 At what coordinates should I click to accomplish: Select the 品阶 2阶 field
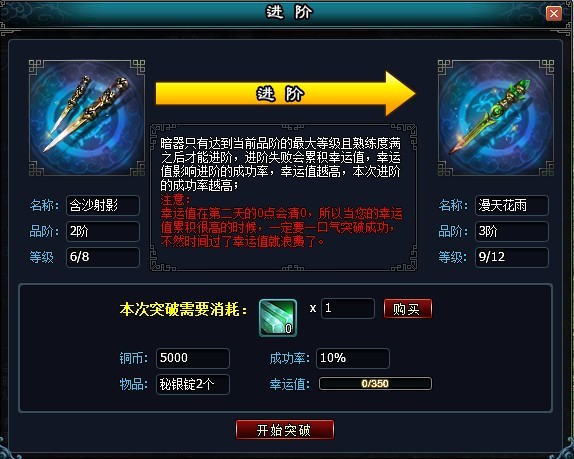(103, 231)
